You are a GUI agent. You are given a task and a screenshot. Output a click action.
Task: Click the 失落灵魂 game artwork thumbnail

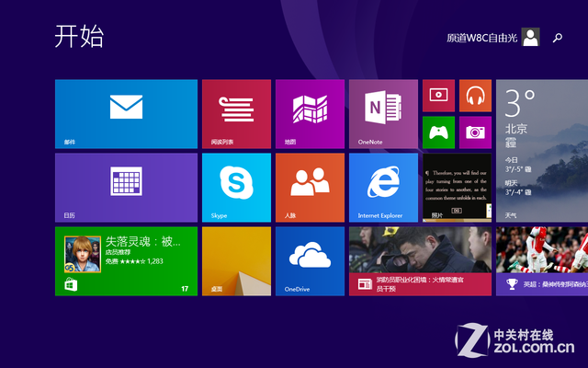83,254
